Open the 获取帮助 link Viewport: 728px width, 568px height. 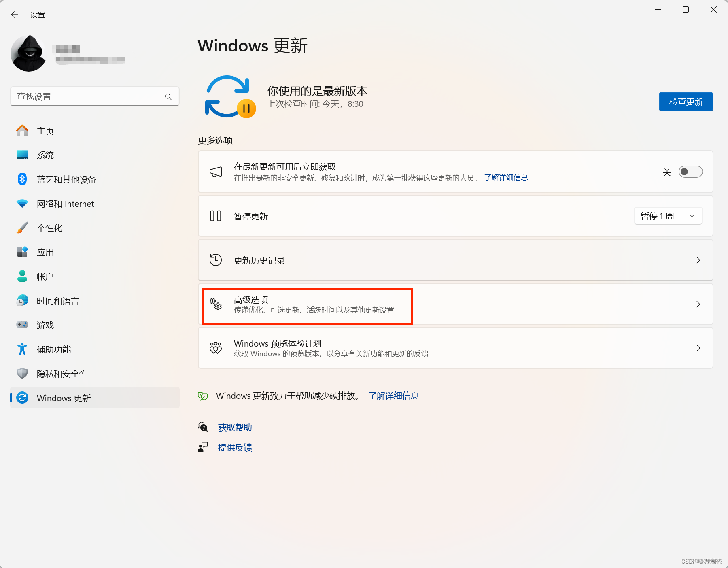click(235, 427)
